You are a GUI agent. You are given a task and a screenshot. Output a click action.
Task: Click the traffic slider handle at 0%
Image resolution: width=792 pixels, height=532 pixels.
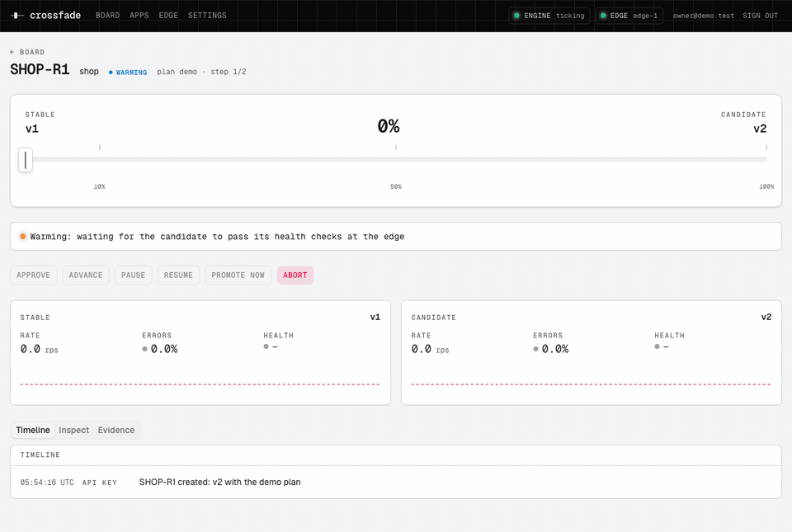26,159
